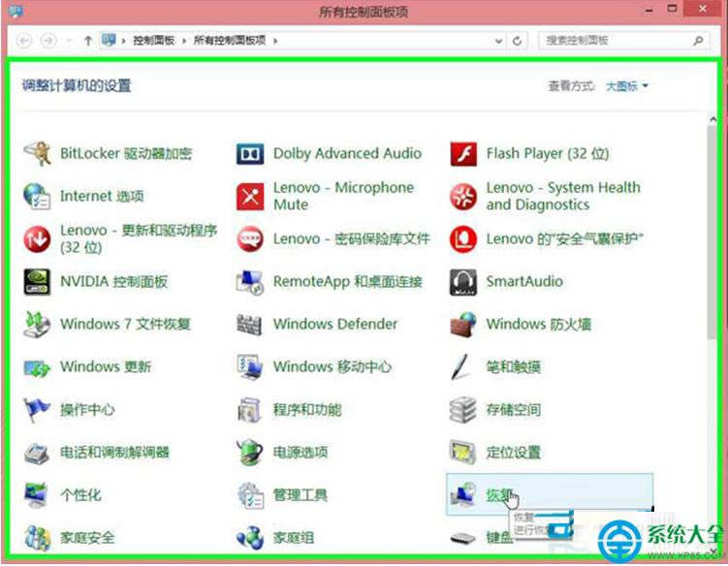728x566 pixels.
Task: Open the Windows 更新 icon
Action: (37, 367)
